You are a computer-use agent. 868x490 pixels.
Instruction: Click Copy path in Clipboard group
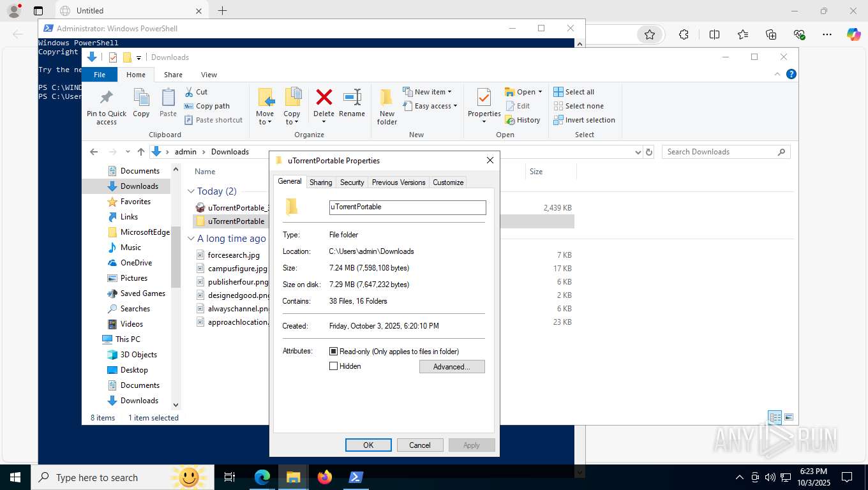pos(207,106)
